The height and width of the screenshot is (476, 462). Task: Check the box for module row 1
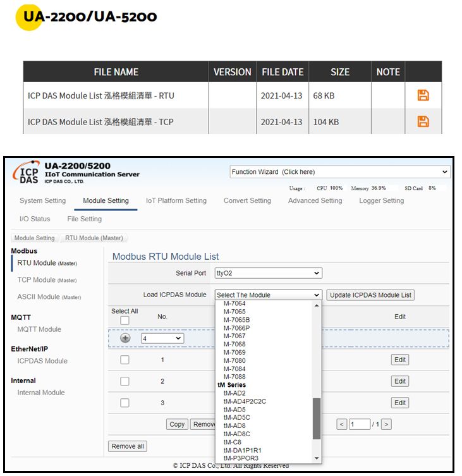tap(125, 360)
